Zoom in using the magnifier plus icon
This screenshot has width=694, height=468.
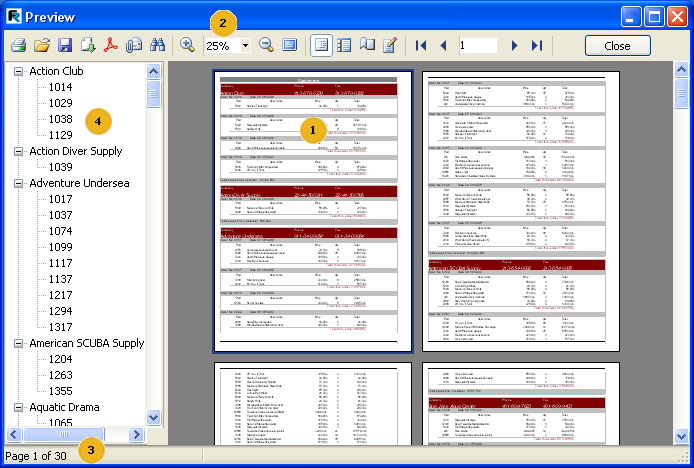[x=188, y=46]
